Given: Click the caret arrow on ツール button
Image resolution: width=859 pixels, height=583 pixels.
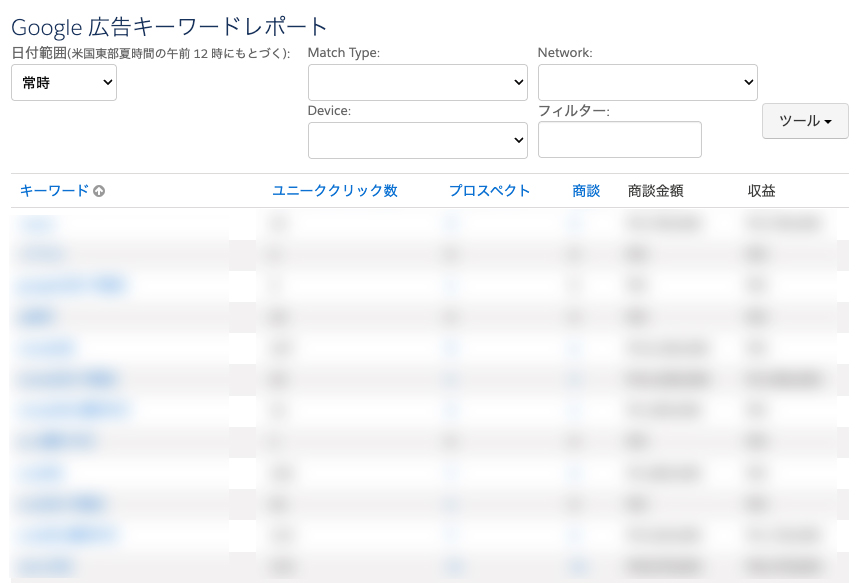Looking at the screenshot, I should (829, 122).
